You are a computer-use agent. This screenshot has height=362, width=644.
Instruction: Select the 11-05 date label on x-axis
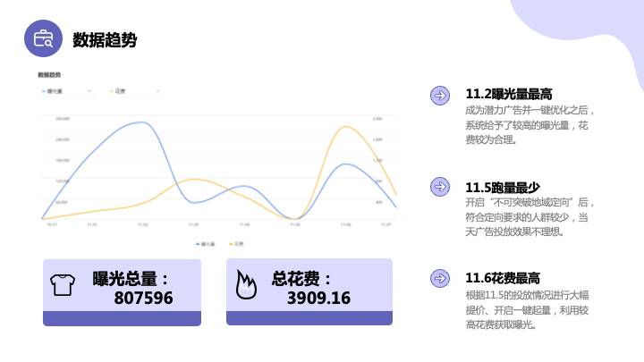point(295,225)
